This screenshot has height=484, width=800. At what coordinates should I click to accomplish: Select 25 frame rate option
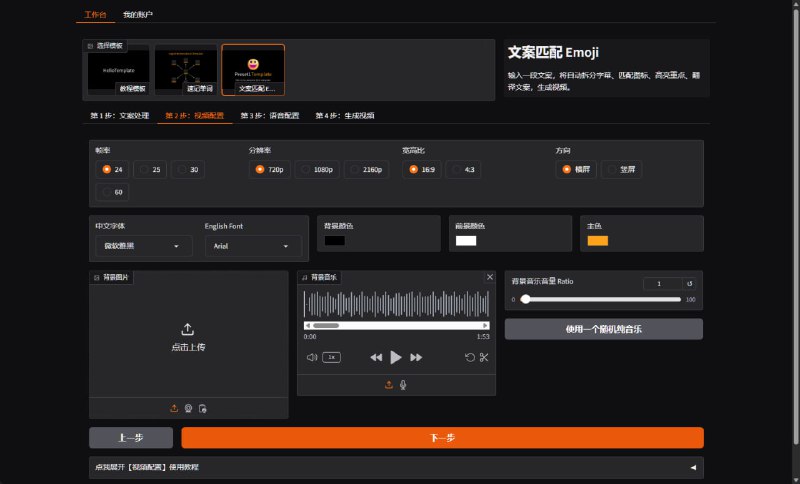(x=150, y=169)
